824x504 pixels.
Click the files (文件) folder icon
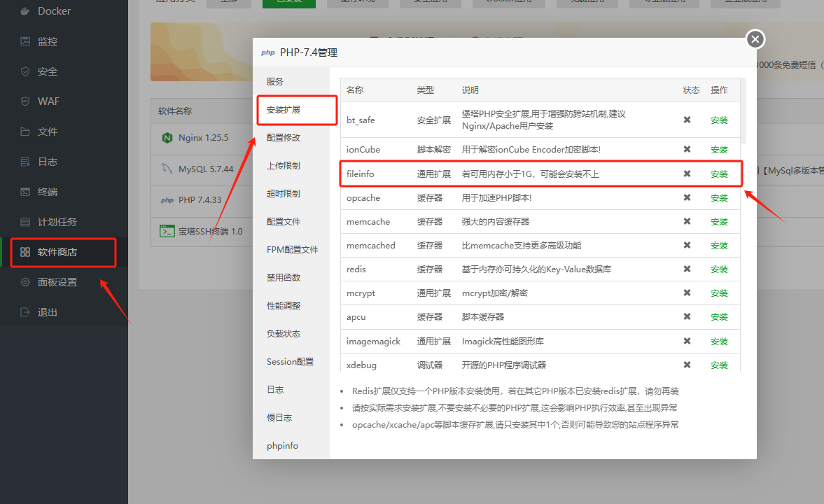pyautogui.click(x=25, y=132)
